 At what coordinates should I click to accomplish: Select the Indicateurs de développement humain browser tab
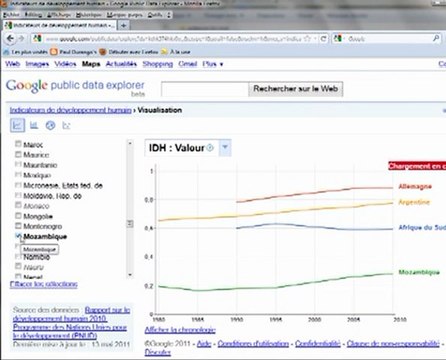(60, 25)
